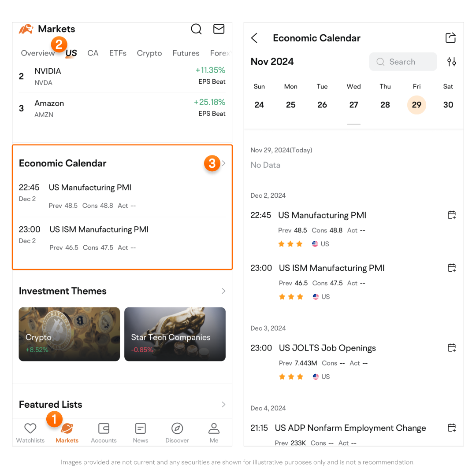
Task: Click the calendar Search field
Action: click(403, 62)
